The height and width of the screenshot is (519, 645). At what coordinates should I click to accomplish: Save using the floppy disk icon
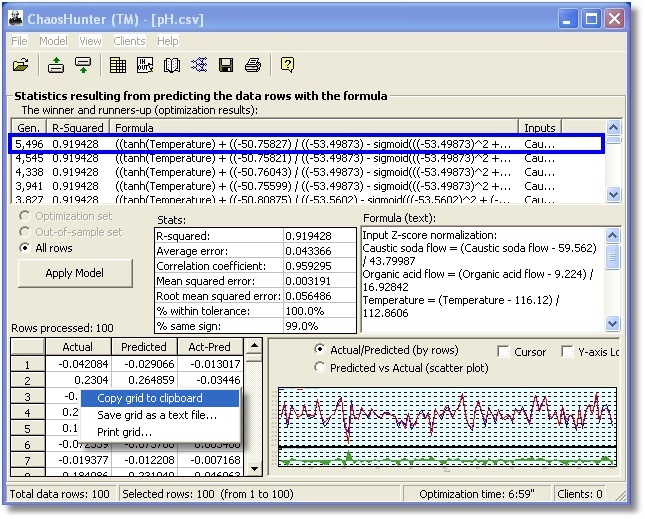226,65
